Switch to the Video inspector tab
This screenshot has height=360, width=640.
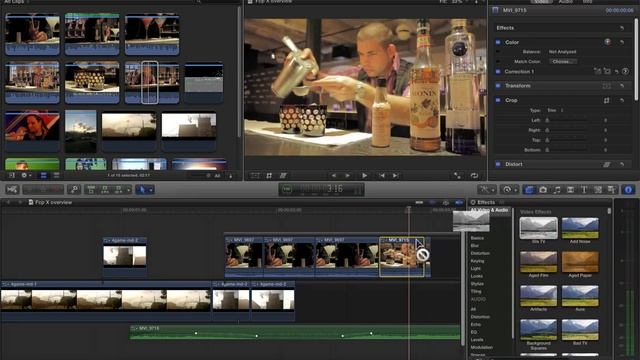click(x=542, y=2)
